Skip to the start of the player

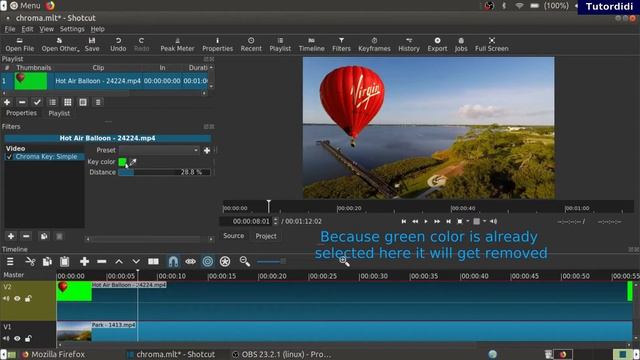pyautogui.click(x=404, y=221)
